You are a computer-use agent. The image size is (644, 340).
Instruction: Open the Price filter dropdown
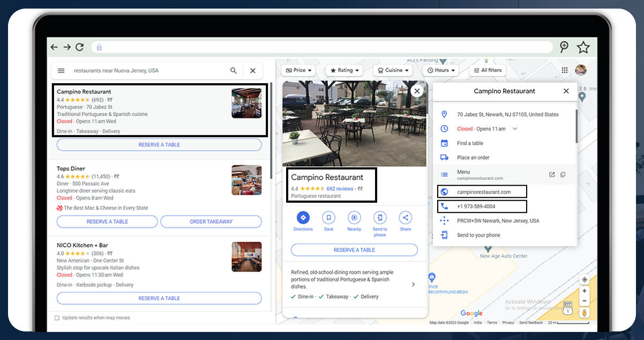click(298, 70)
